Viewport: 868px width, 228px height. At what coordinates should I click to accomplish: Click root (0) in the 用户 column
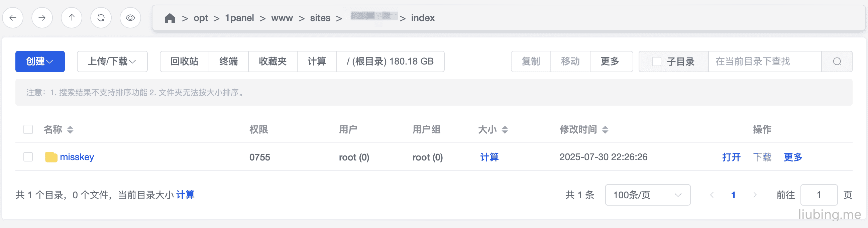(x=354, y=157)
